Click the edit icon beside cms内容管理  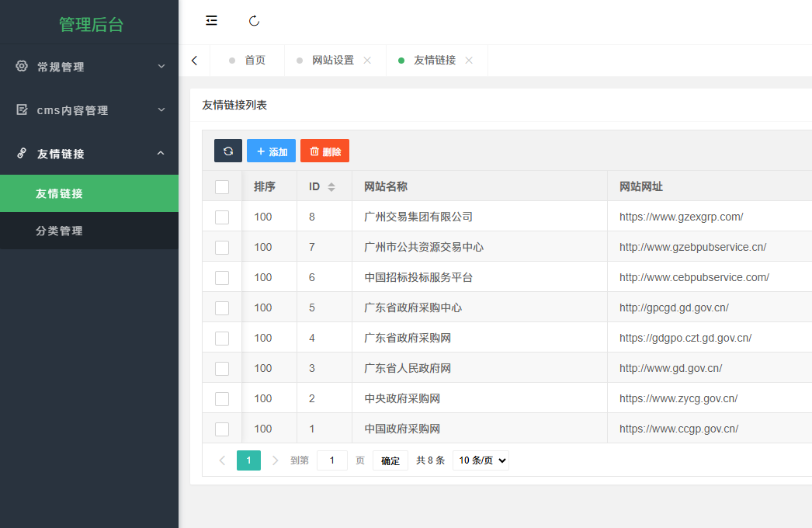(22, 109)
